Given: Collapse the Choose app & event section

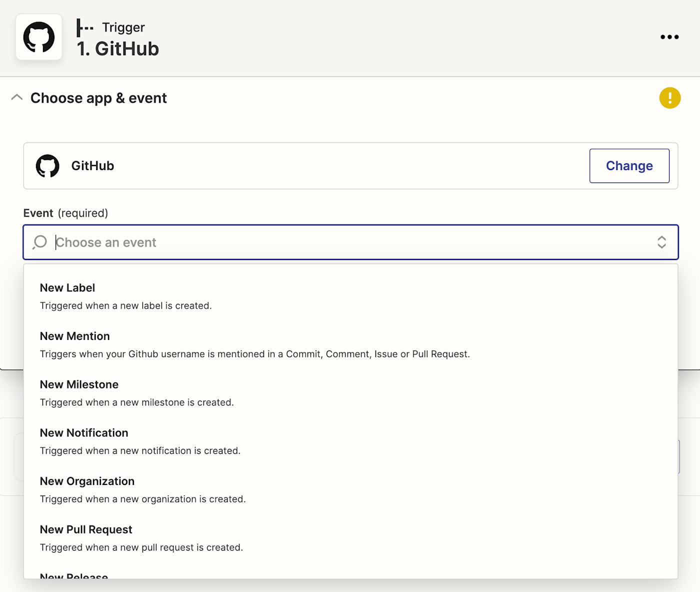Looking at the screenshot, I should point(17,97).
